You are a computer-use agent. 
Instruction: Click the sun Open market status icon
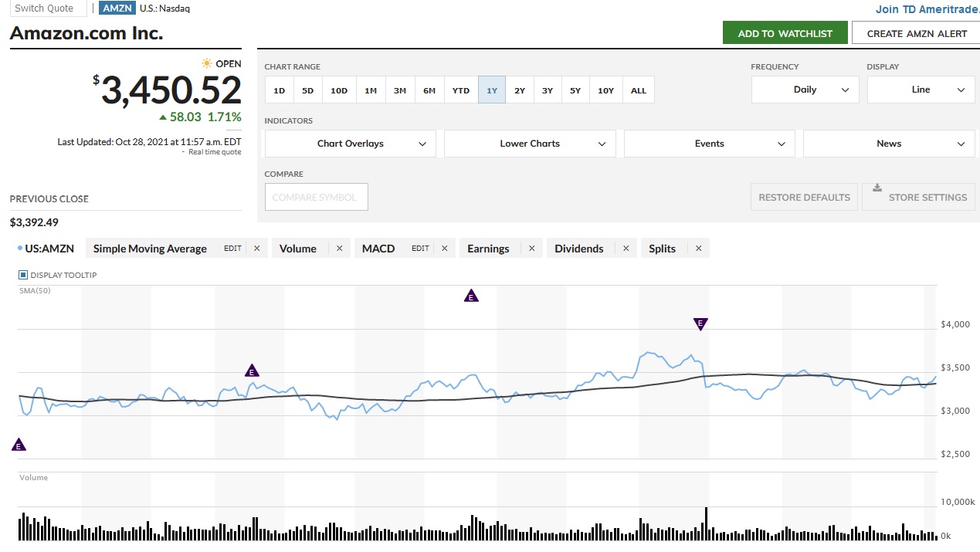coord(206,63)
